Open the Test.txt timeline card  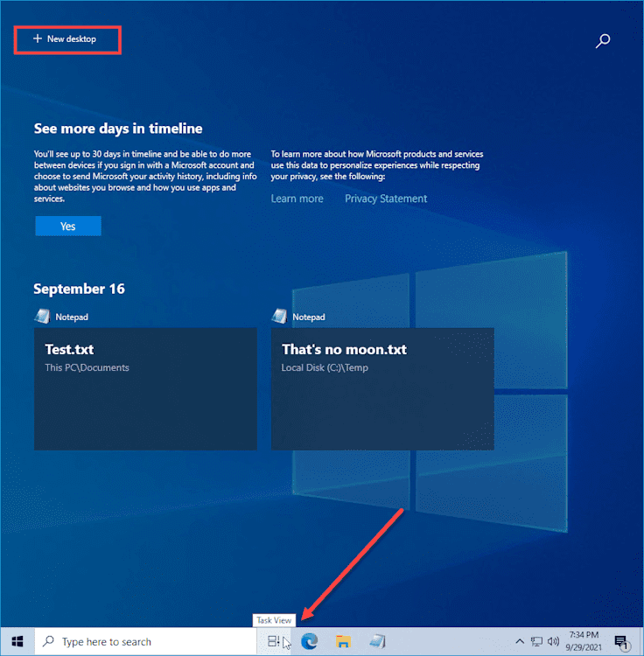pos(145,389)
